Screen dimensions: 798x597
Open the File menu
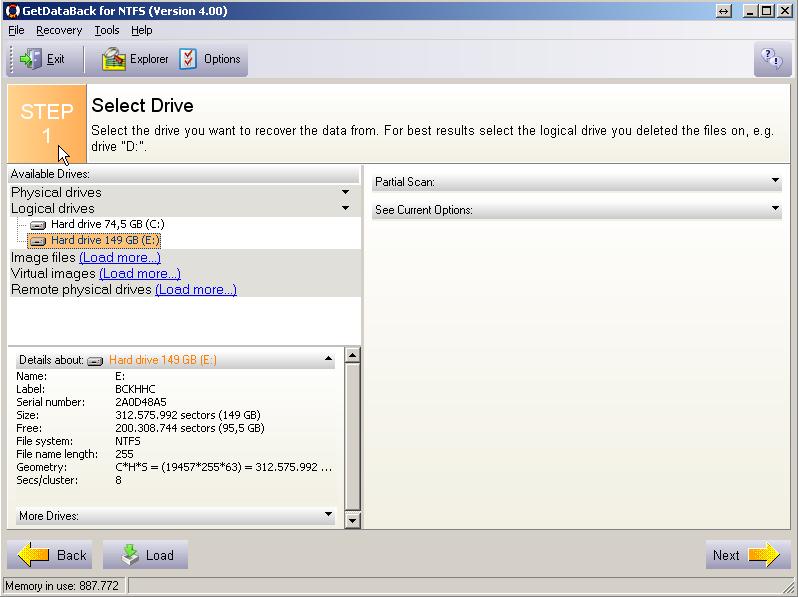point(16,31)
